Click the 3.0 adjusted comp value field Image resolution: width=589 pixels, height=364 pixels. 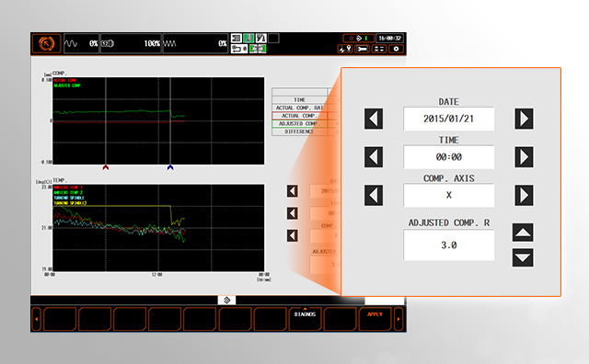click(448, 245)
